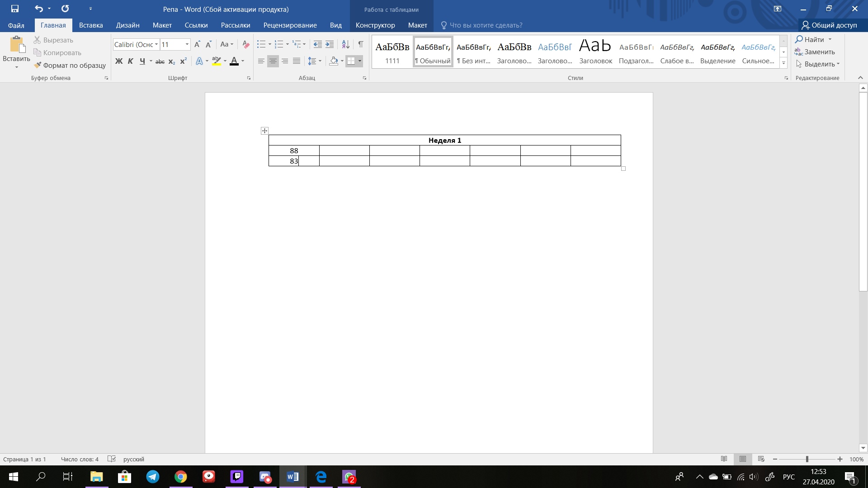Click the zoom slider handle
Screen dimensions: 868x488
click(x=807, y=459)
